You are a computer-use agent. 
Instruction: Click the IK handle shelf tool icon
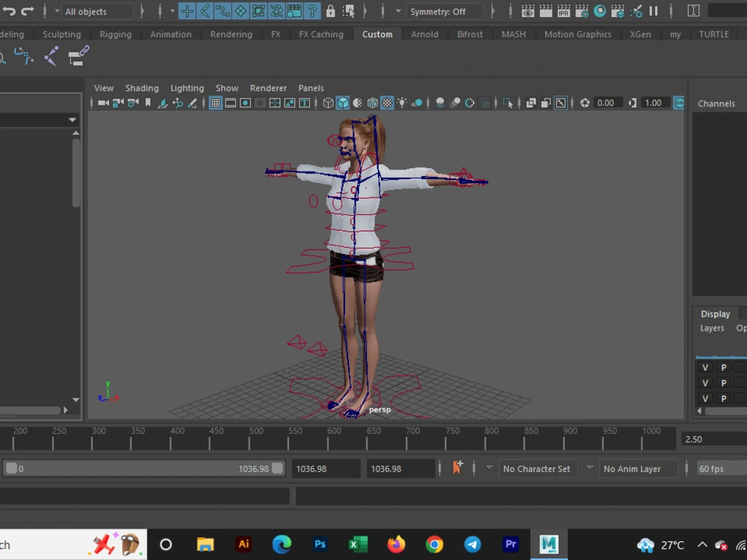click(x=23, y=56)
